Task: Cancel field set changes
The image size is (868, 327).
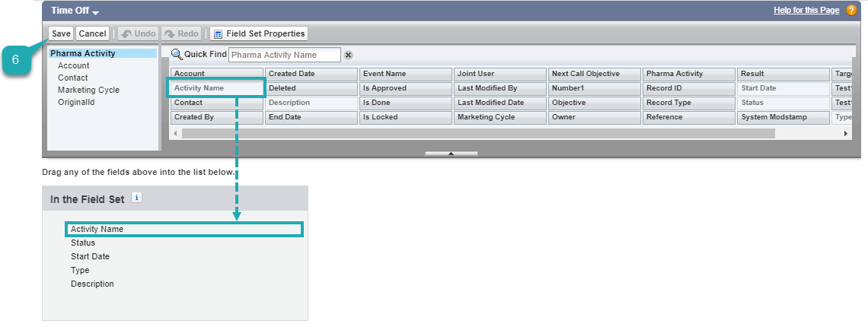Action: pyautogui.click(x=92, y=33)
